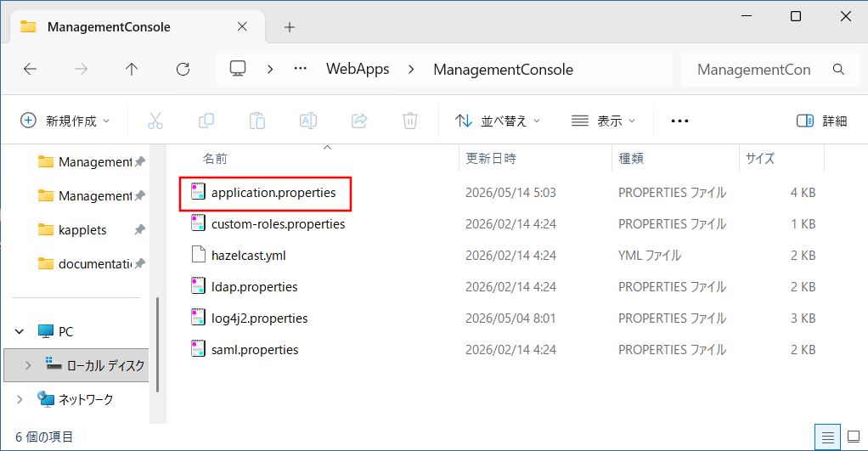868x451 pixels.
Task: Expand the chevron after the PC icon
Action: pos(270,69)
